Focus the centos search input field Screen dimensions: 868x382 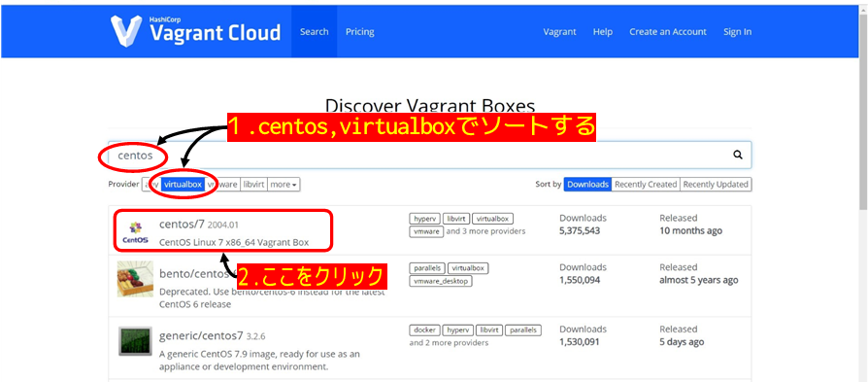[x=429, y=156]
